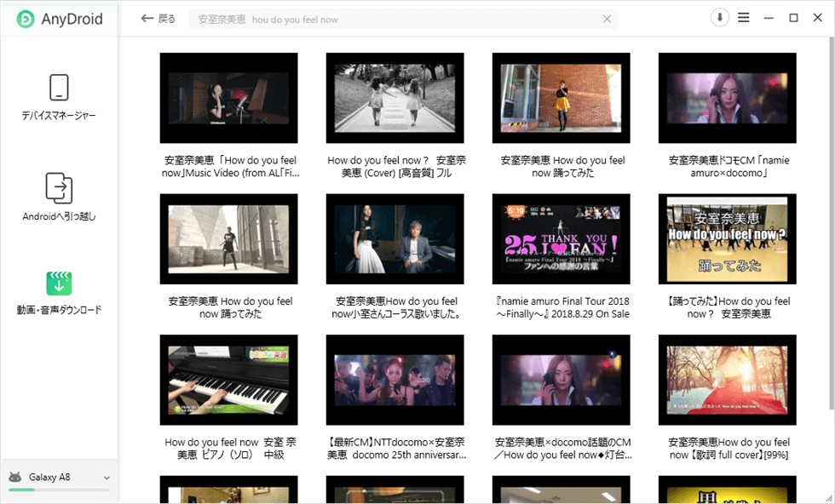Screen dimensions: 835x504
Task: Click the AnyDroid logo icon
Action: tap(26, 19)
